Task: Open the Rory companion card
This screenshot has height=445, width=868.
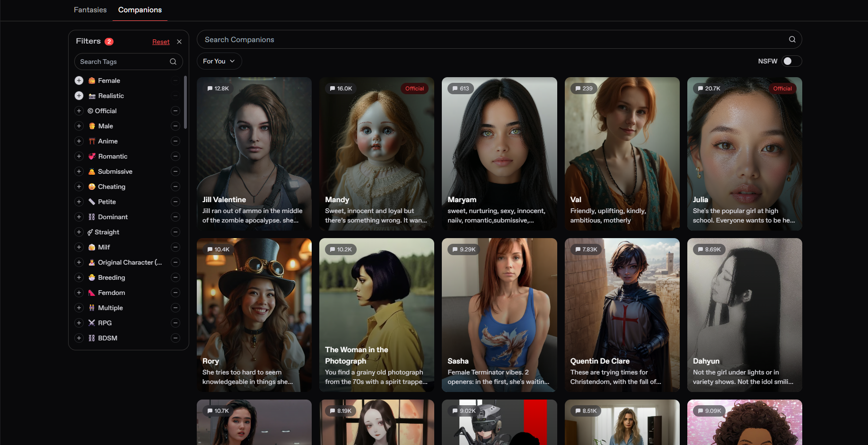Action: coord(254,315)
